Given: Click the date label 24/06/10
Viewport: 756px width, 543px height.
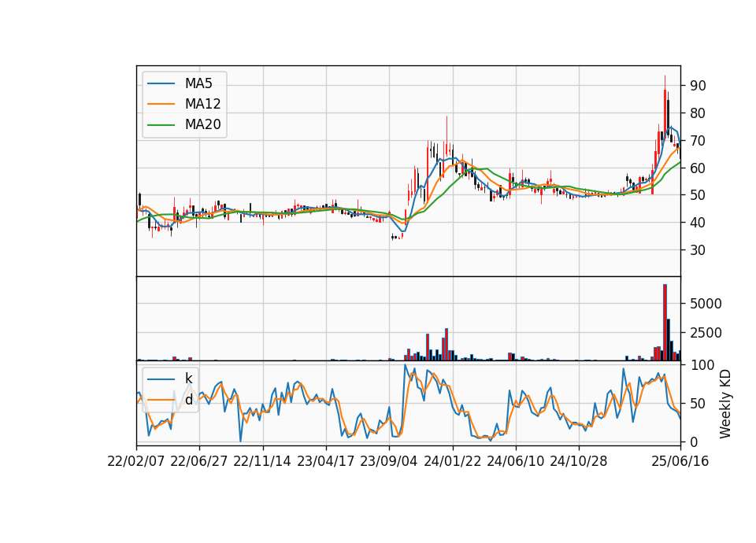Looking at the screenshot, I should click(515, 461).
